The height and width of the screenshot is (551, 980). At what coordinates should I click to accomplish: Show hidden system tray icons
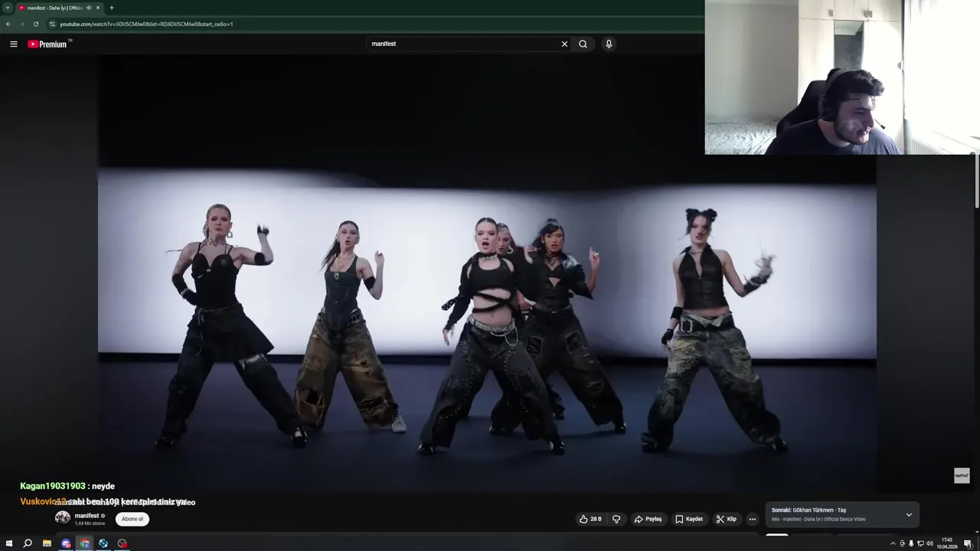point(893,543)
